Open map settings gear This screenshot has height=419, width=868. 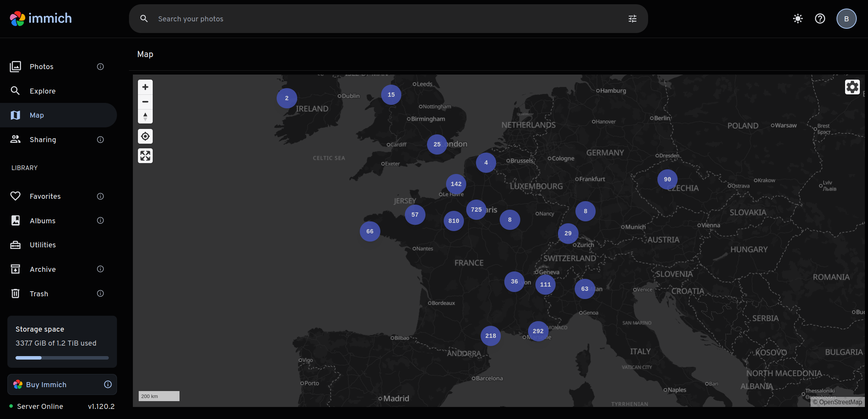point(852,87)
